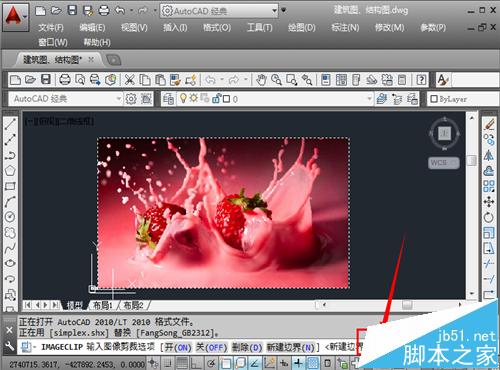Select the Spline draw tool
This screenshot has width=500, height=370.
[x=10, y=248]
